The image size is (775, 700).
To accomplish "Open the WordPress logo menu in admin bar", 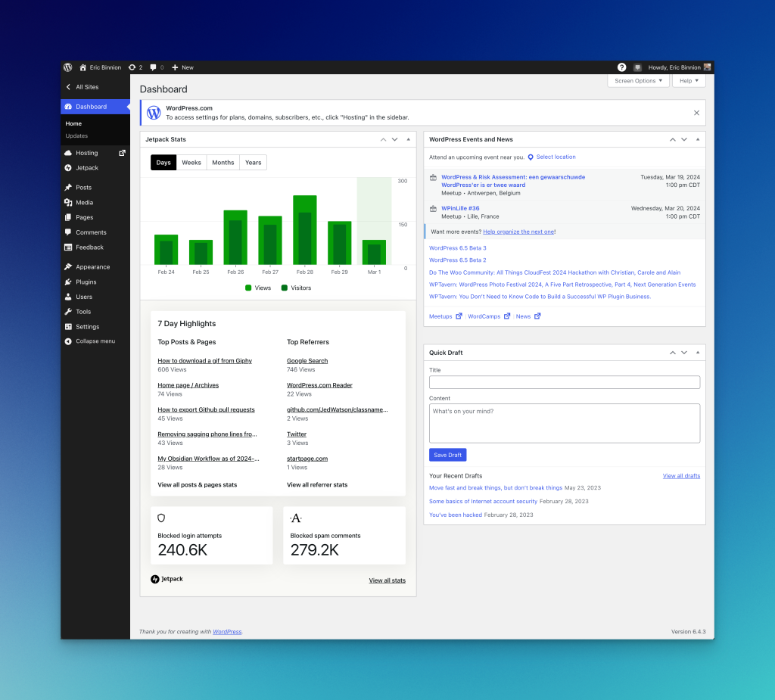I will [x=68, y=67].
